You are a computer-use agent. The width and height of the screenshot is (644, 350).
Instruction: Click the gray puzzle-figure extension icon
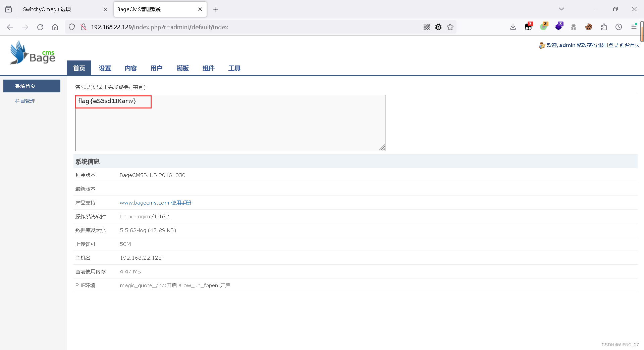pyautogui.click(x=574, y=27)
